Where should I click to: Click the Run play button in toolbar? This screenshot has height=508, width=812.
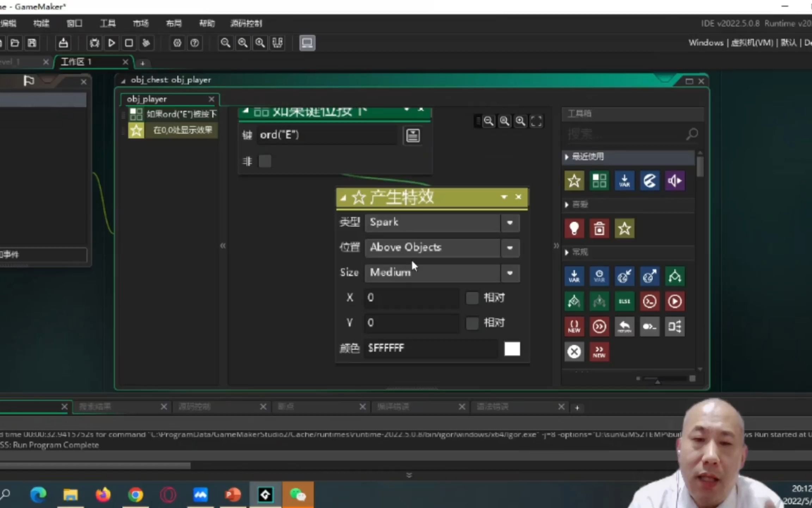pyautogui.click(x=111, y=43)
